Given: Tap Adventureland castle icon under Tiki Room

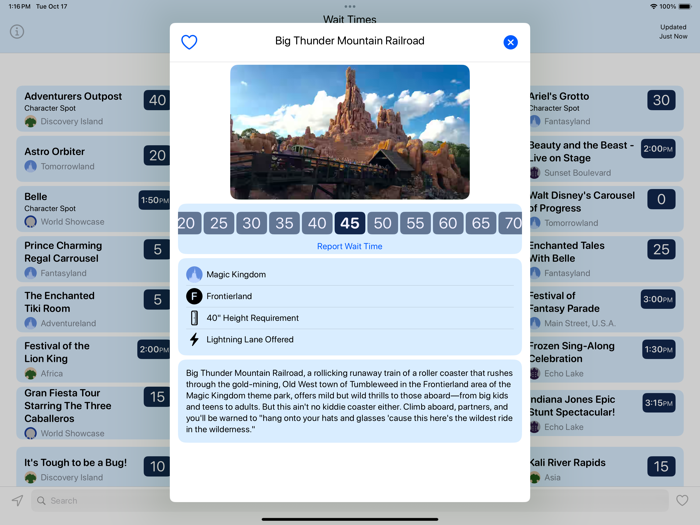Looking at the screenshot, I should pos(30,323).
